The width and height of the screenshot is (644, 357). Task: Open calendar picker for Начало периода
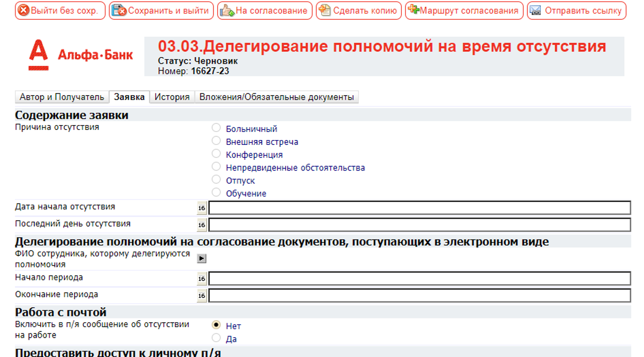tap(202, 279)
